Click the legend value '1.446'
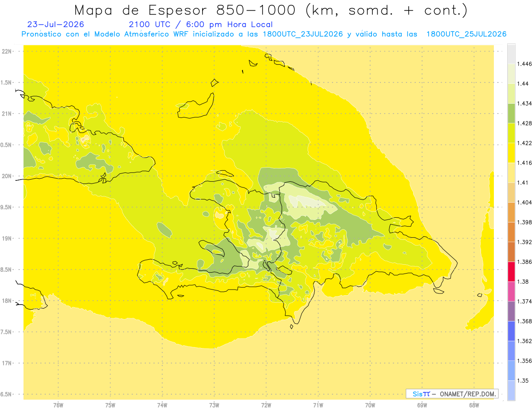The height and width of the screenshot is (411, 532). click(524, 64)
